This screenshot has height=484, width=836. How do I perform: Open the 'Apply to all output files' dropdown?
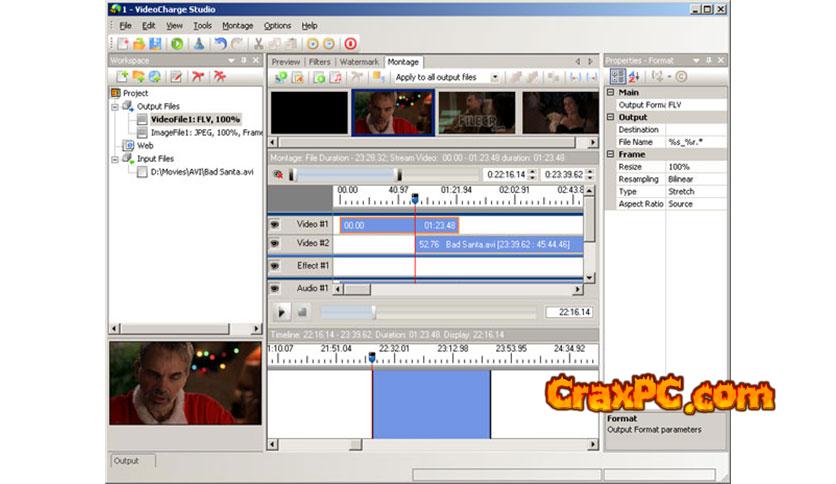[x=494, y=77]
